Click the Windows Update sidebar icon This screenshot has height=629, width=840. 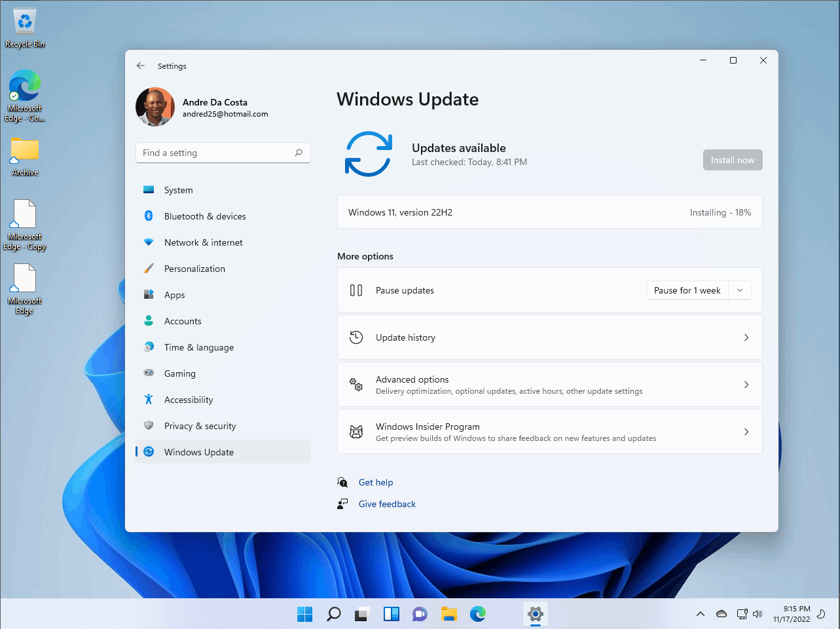(149, 451)
